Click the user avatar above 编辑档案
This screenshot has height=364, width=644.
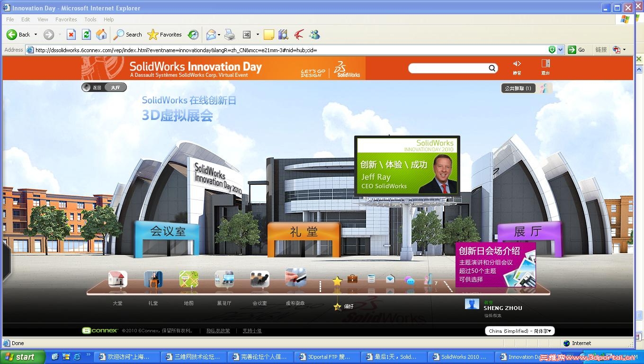click(472, 304)
